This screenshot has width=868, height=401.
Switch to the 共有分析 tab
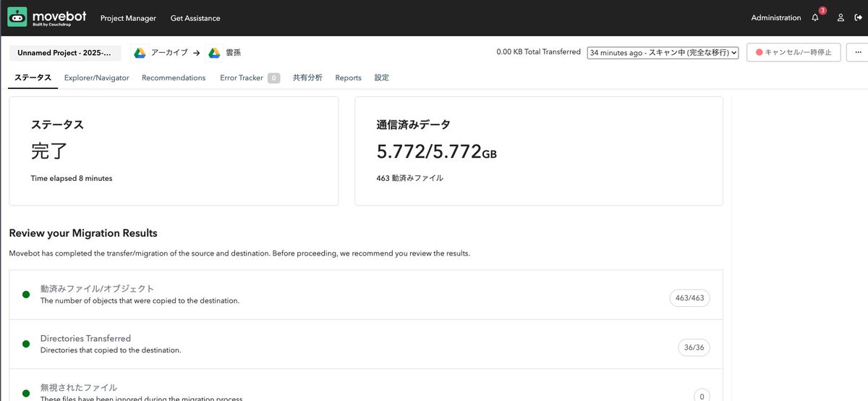[307, 77]
